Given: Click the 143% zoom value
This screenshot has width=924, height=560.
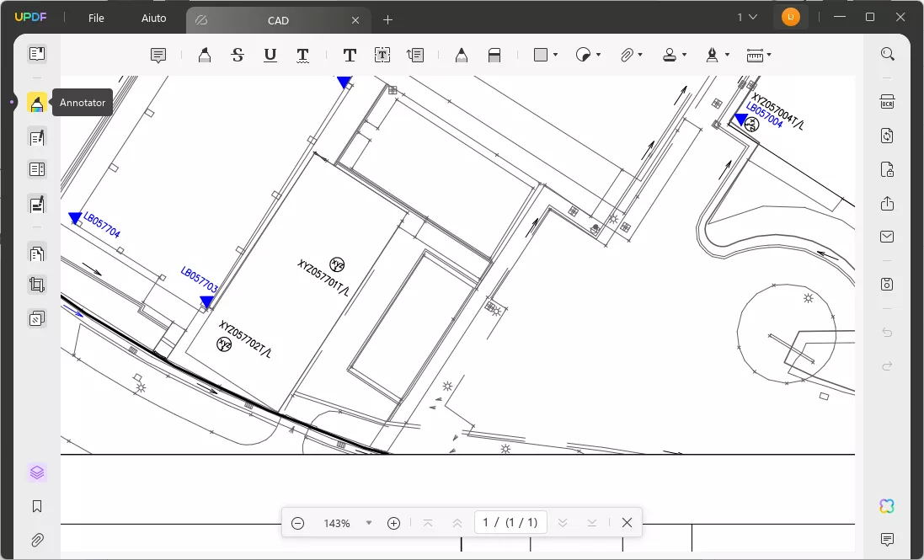Looking at the screenshot, I should 337,523.
